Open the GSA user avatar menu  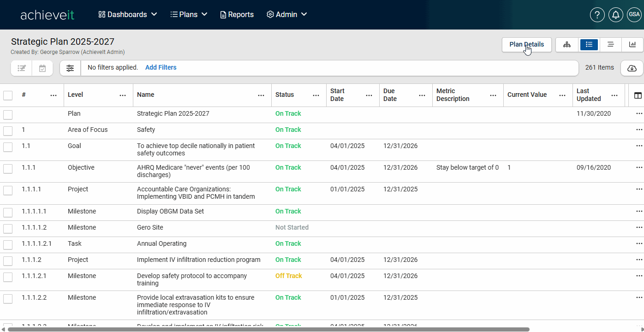634,15
